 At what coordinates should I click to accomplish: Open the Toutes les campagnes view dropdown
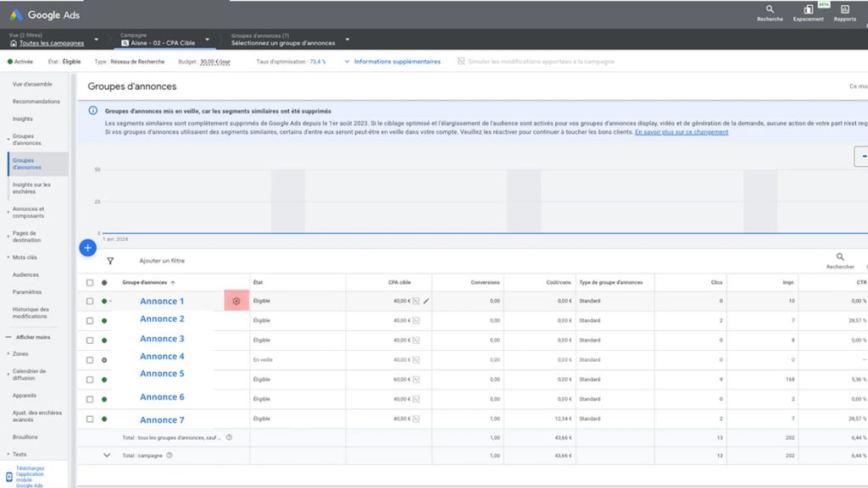[97, 39]
